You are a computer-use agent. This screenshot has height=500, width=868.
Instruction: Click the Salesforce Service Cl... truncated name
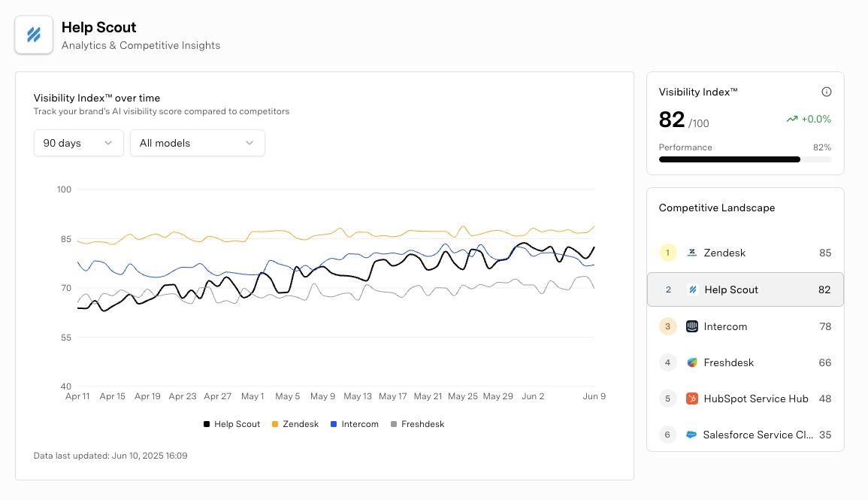click(758, 435)
